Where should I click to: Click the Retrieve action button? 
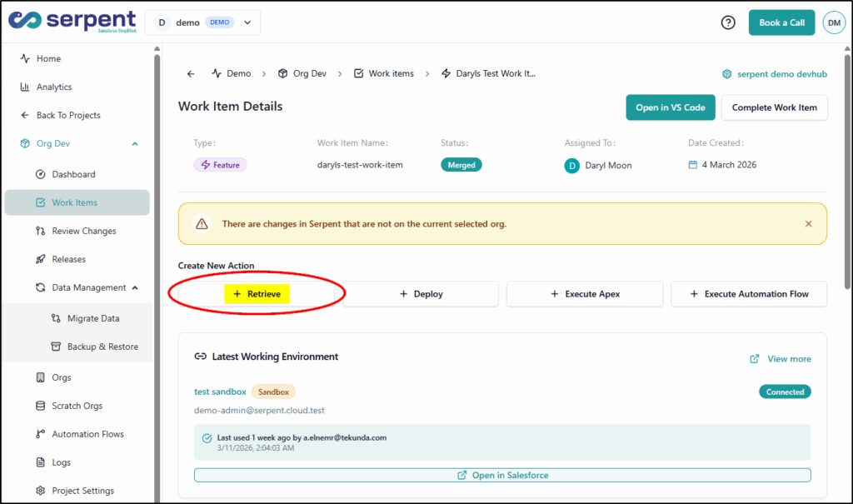pyautogui.click(x=257, y=294)
